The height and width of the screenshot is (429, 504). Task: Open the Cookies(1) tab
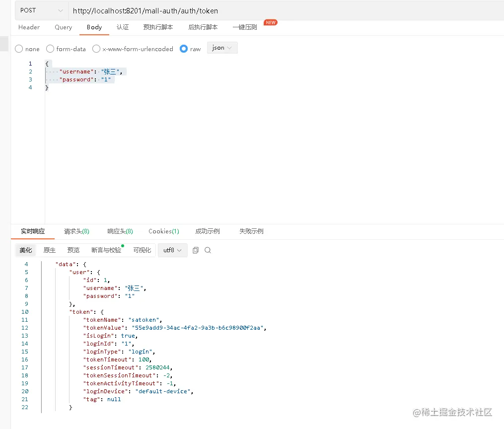coord(163,231)
